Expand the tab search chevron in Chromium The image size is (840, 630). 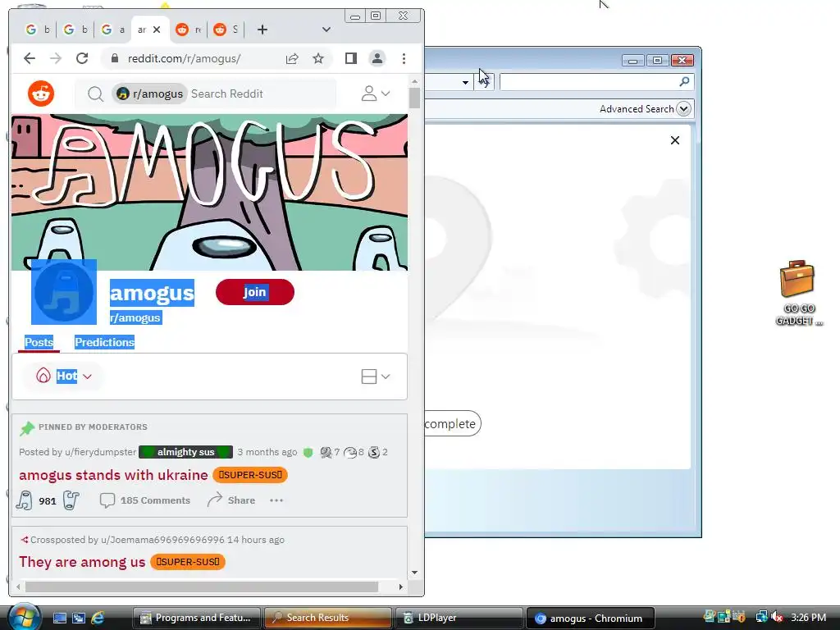click(x=326, y=30)
